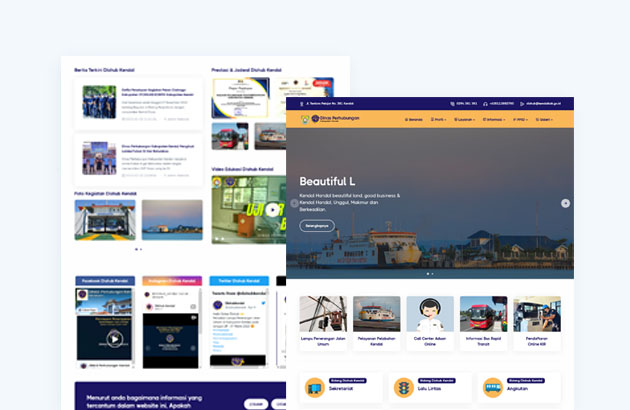Click the Angkutan bus icon
This screenshot has height=410, width=630.
coord(493,388)
